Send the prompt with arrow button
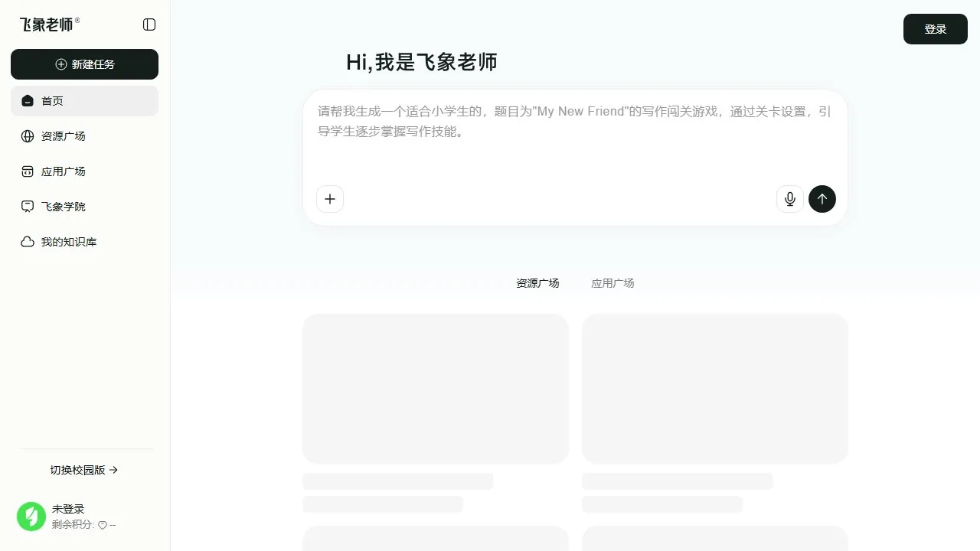Image resolution: width=980 pixels, height=551 pixels. coord(822,199)
